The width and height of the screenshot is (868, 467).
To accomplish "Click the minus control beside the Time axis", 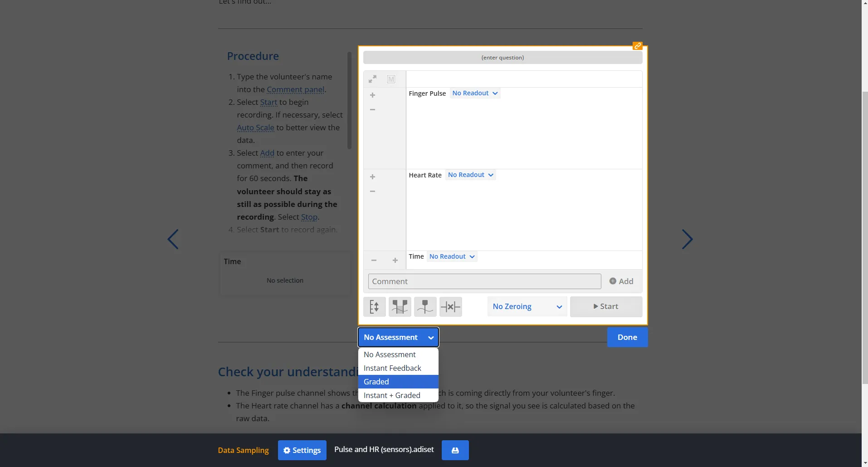I will tap(374, 260).
